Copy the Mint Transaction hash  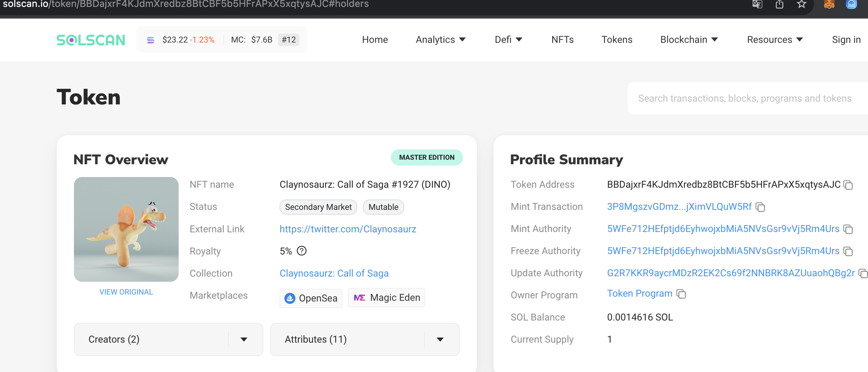coord(760,207)
